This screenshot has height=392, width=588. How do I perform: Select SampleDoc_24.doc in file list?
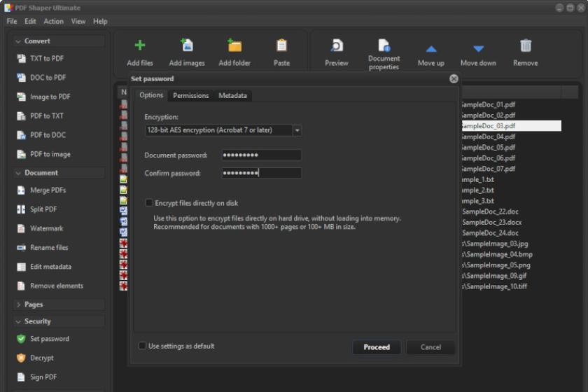(490, 233)
